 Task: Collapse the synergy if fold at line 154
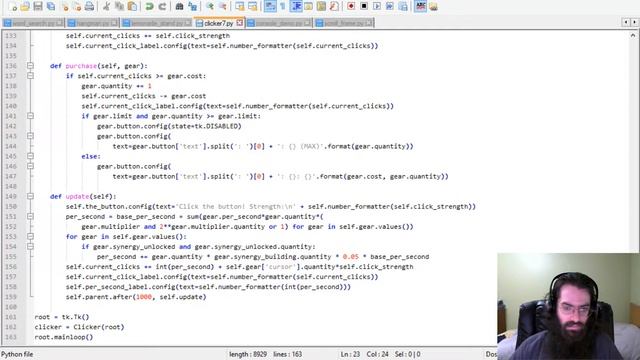(x=30, y=247)
